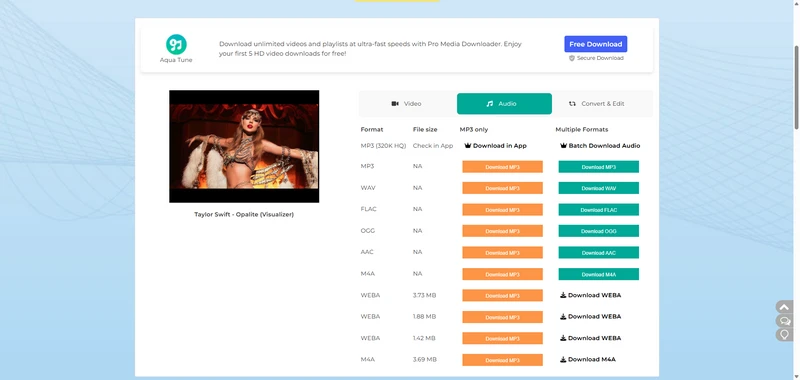
Task: Click the 'Aqua Tune' label
Action: click(x=176, y=60)
